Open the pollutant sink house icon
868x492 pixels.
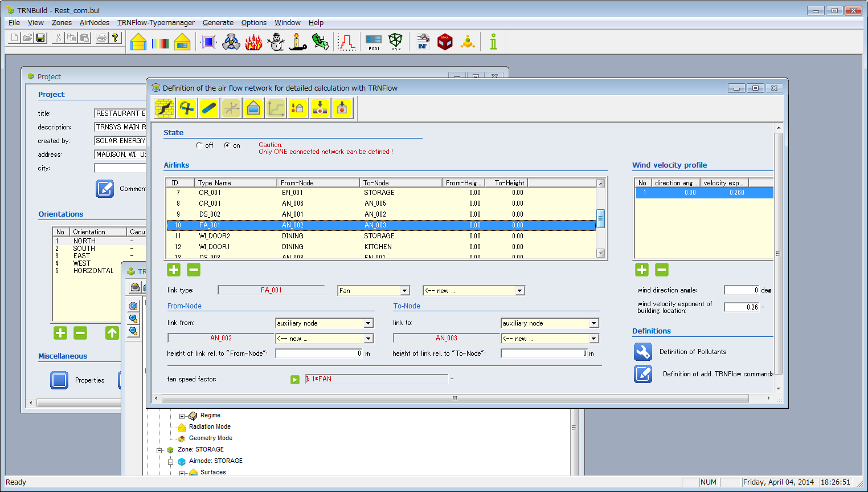click(342, 108)
